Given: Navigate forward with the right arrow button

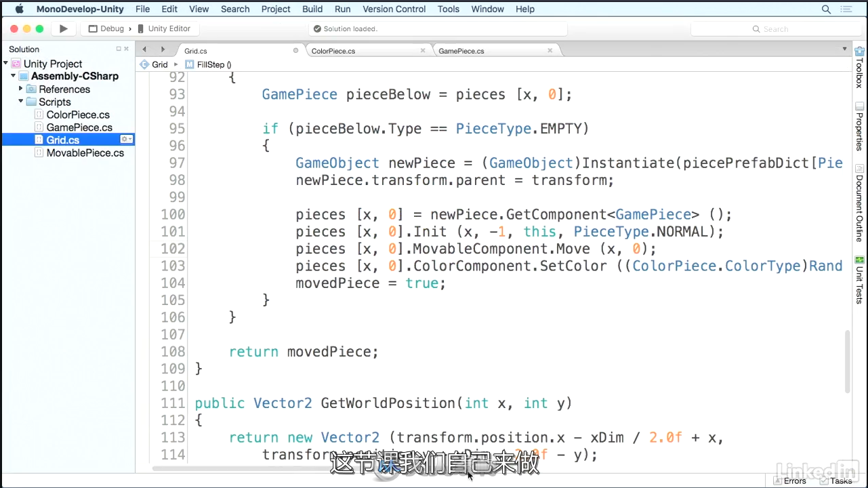Looking at the screenshot, I should click(x=163, y=49).
